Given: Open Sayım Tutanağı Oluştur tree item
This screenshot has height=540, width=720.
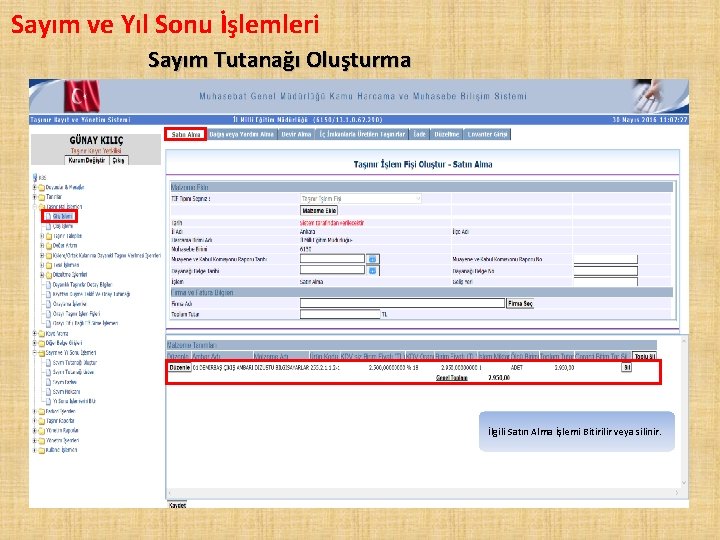Looking at the screenshot, I should point(74,363).
